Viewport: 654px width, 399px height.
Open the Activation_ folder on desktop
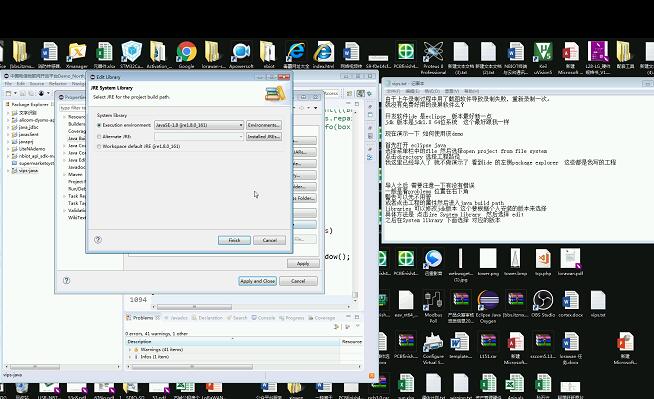point(159,54)
